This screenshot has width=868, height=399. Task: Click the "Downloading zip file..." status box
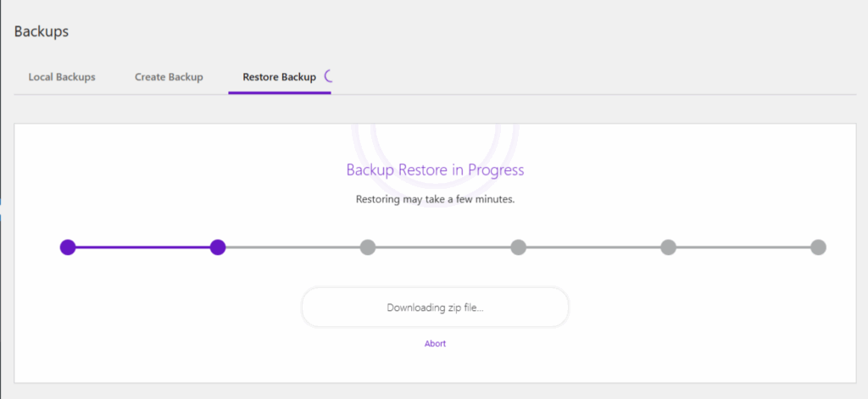(435, 308)
